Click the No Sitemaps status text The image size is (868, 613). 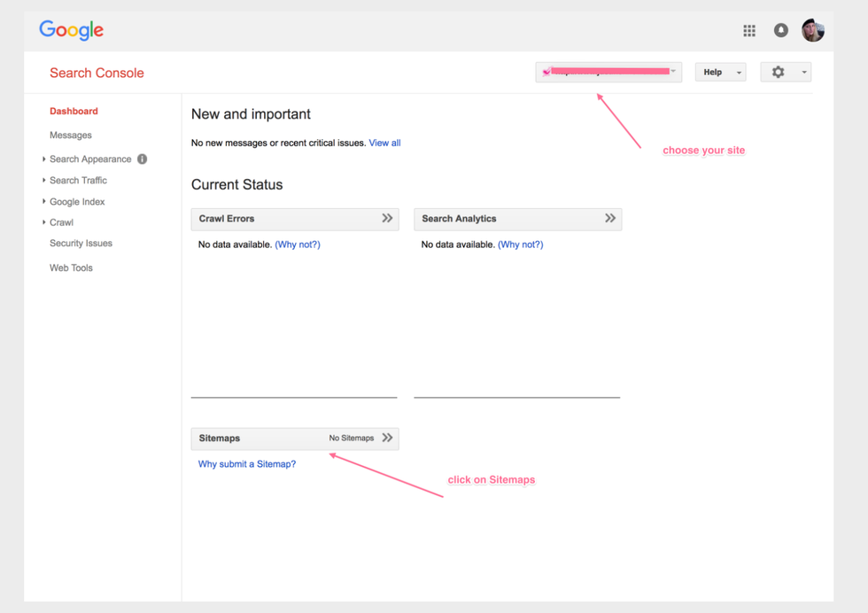coord(352,438)
